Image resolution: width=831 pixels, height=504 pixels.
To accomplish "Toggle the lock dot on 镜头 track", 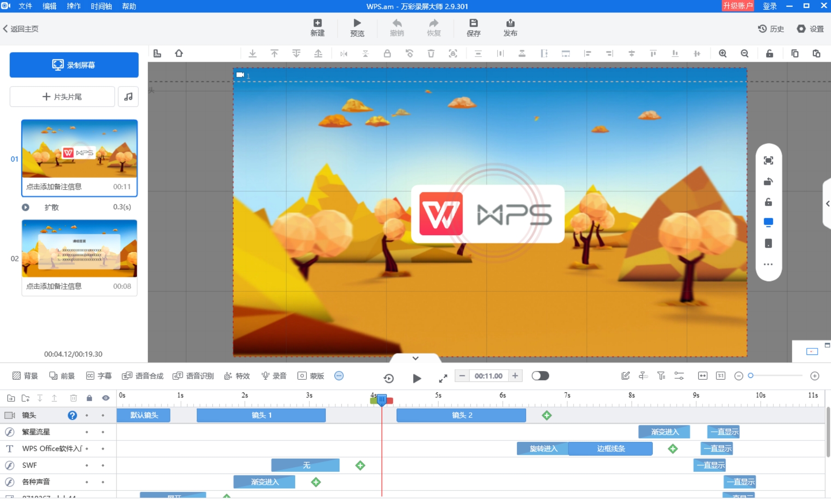I will (87, 415).
